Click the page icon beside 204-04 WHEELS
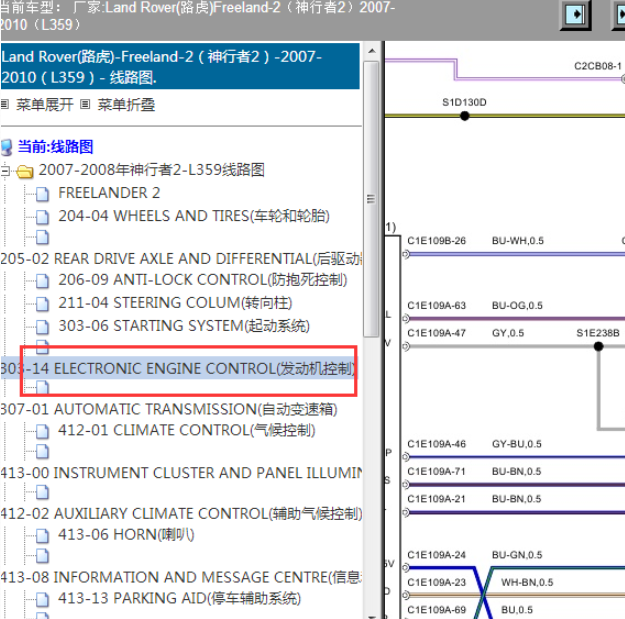The image size is (625, 619). click(x=42, y=217)
